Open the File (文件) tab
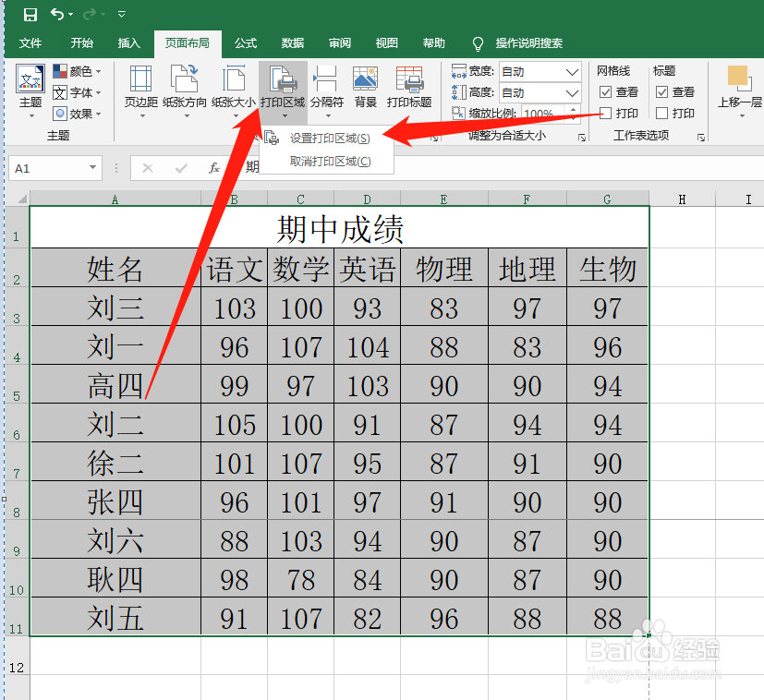The width and height of the screenshot is (764, 700). [x=30, y=43]
